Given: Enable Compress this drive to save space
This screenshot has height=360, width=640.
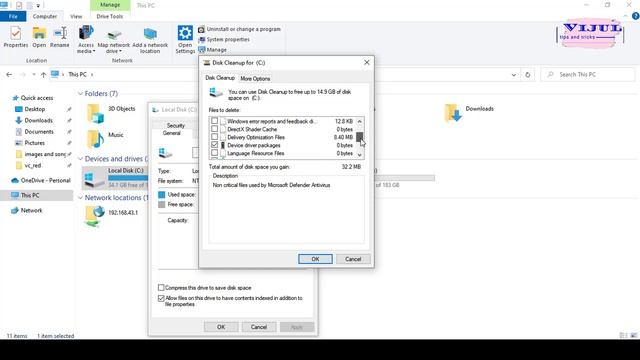Looking at the screenshot, I should [x=161, y=288].
